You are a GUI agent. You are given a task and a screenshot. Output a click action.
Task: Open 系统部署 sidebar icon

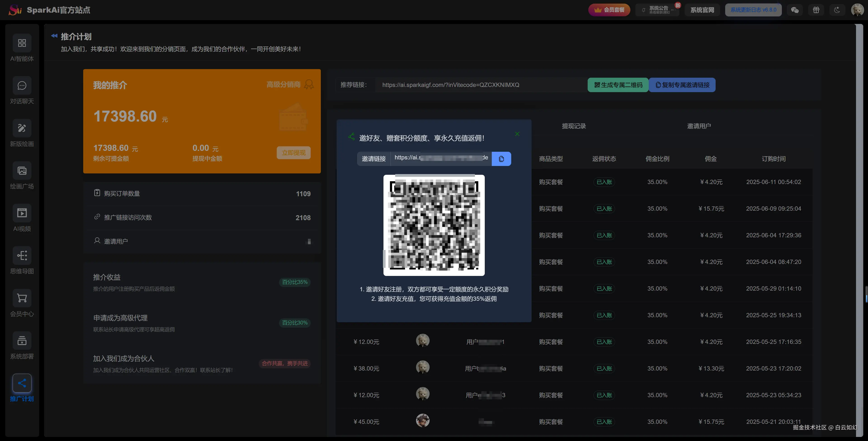tap(22, 341)
